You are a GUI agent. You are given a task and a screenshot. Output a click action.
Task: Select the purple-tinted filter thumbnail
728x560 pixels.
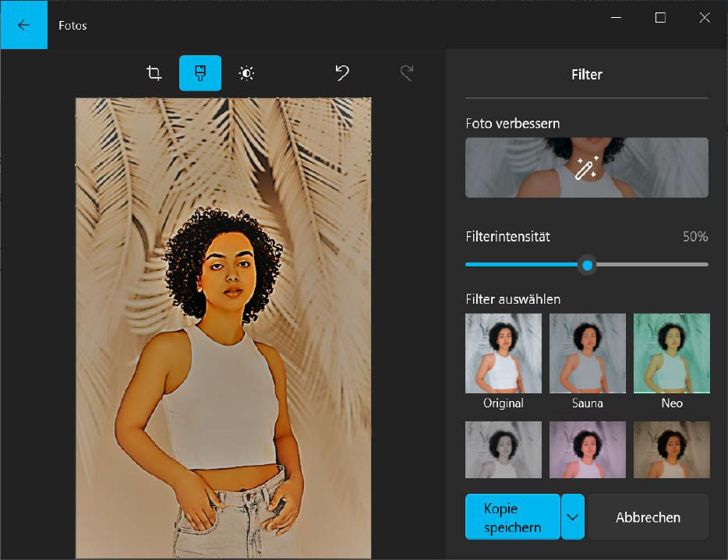[587, 449]
